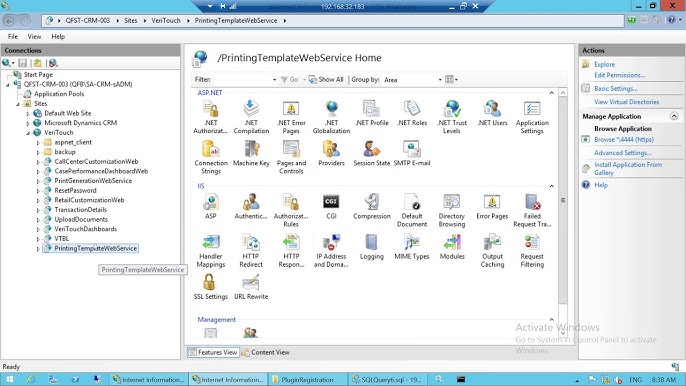Open the View menu
The height and width of the screenshot is (386, 686).
[34, 37]
